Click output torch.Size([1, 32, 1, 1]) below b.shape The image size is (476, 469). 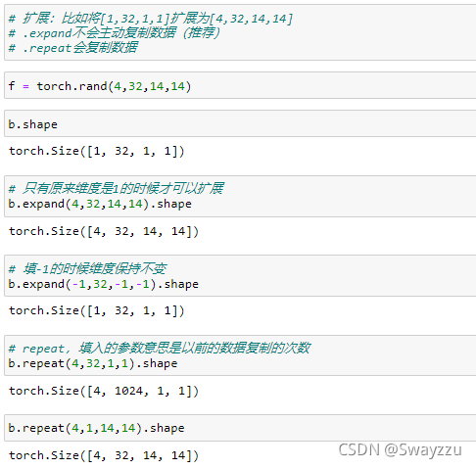coord(97,151)
